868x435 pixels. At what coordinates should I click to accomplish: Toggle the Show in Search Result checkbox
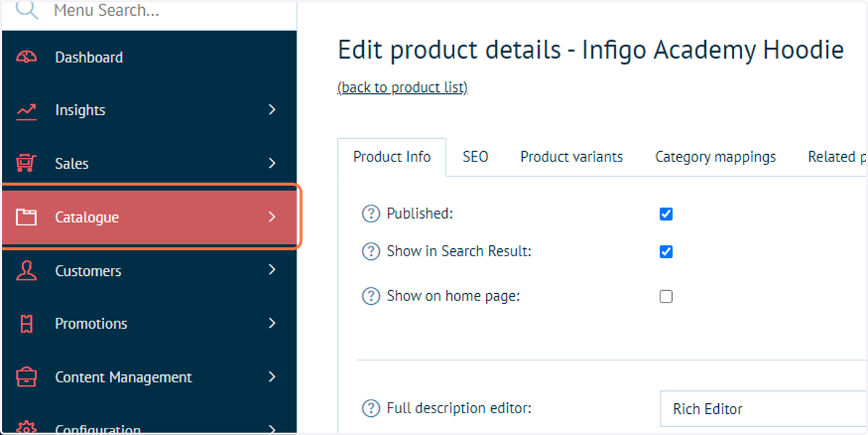pos(666,252)
